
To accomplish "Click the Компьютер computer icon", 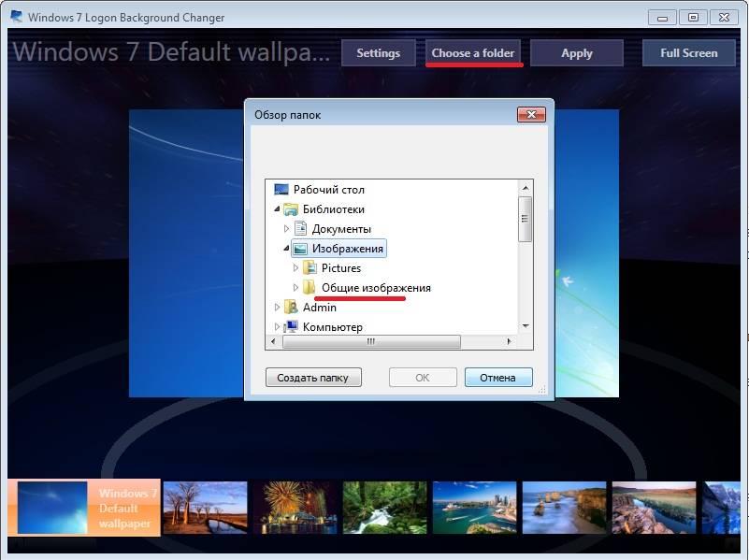I will (x=291, y=326).
